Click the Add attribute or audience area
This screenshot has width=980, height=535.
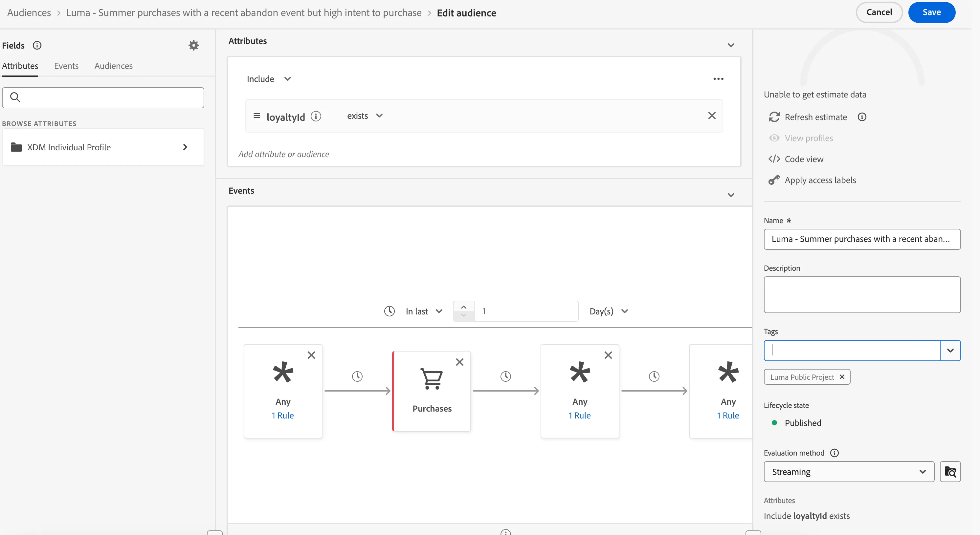(x=284, y=154)
